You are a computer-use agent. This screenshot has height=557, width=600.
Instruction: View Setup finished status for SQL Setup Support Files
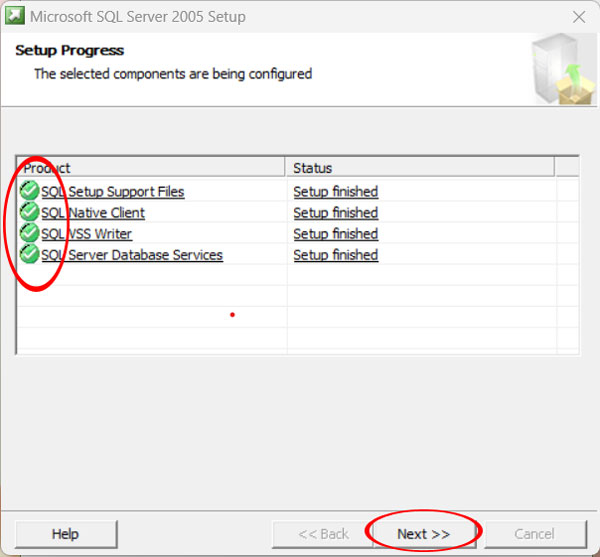coord(335,192)
